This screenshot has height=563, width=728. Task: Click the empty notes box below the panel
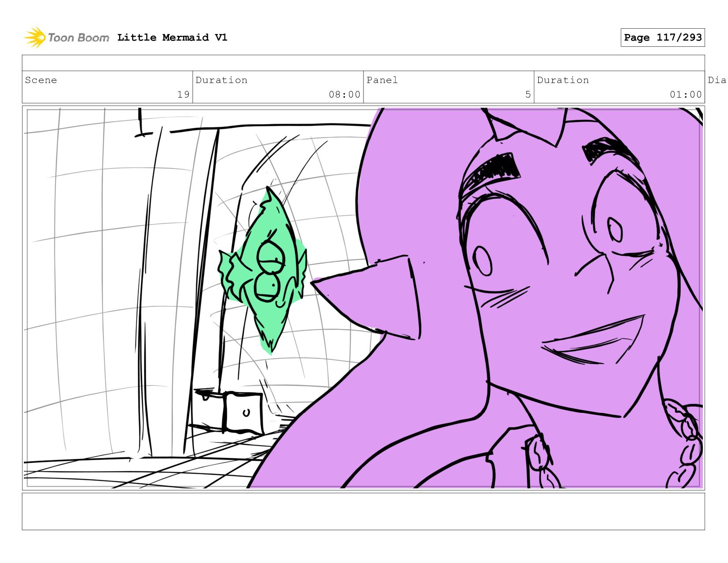[363, 511]
